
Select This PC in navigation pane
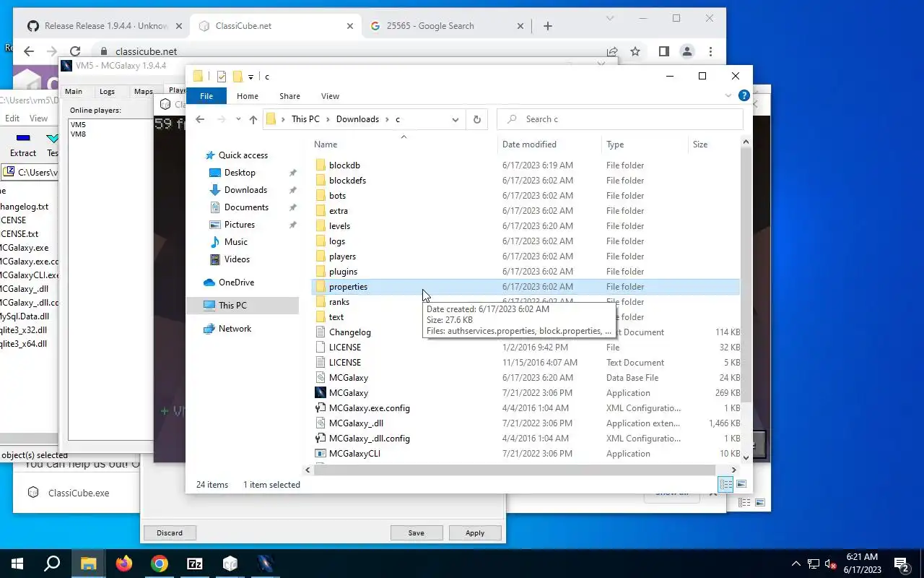pos(242,306)
